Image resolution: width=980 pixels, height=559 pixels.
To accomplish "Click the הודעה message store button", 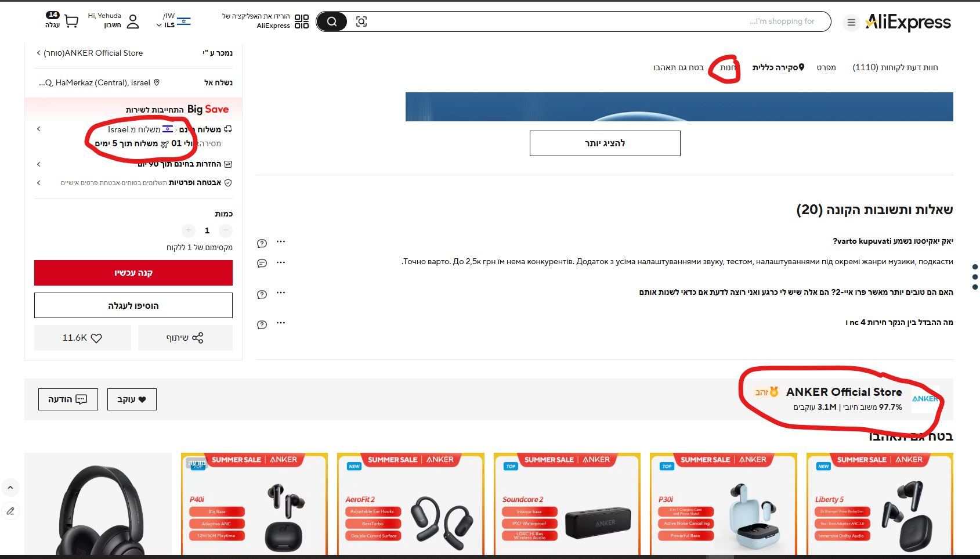I will [68, 399].
